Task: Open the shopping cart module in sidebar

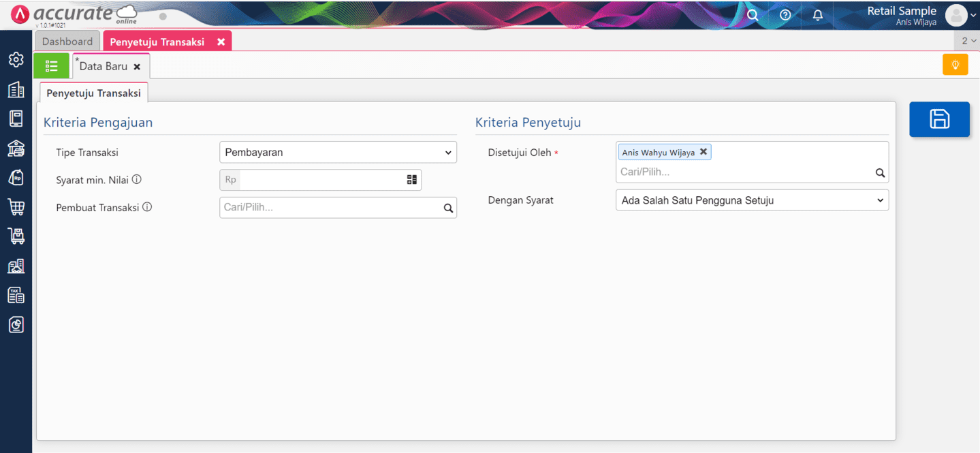Action: click(x=16, y=207)
